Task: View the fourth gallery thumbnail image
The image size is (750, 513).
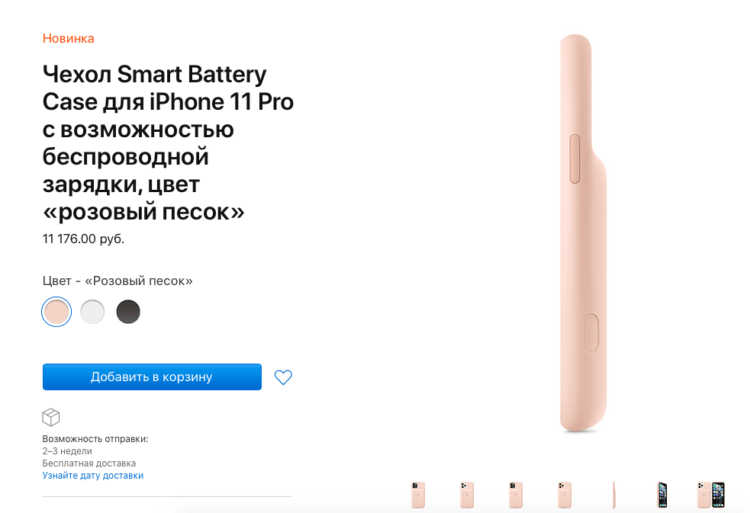Action: coord(564,495)
